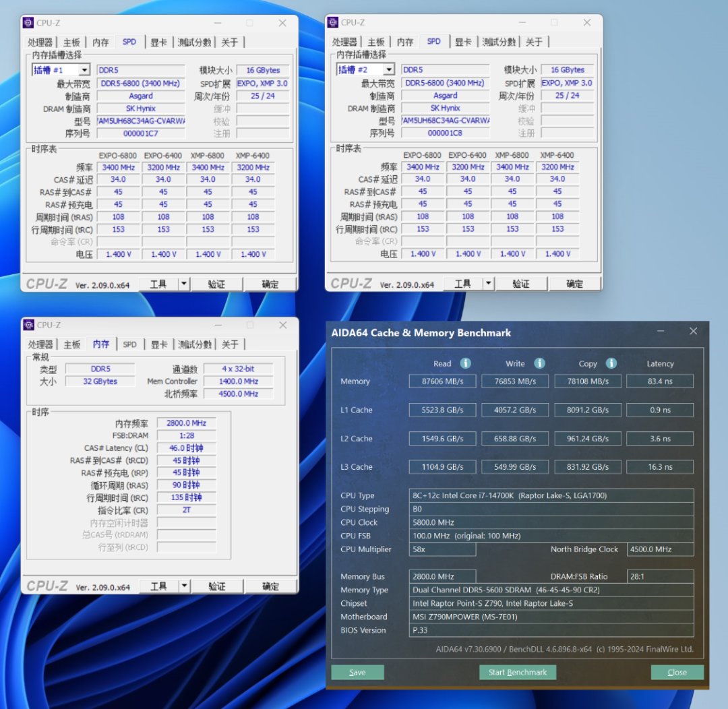
Task: Open 测试分数 tab in slot #2 window
Action: 499,42
